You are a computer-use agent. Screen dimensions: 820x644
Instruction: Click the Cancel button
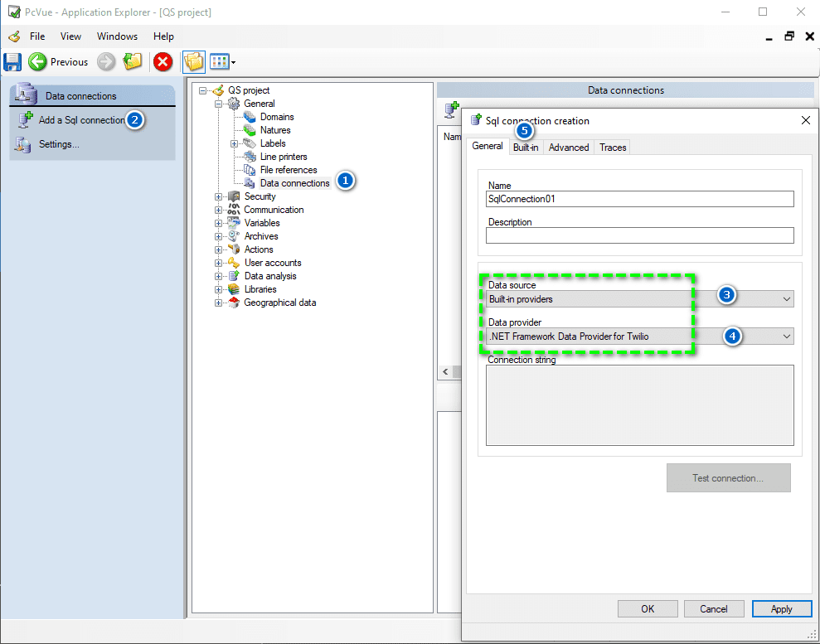(x=713, y=609)
